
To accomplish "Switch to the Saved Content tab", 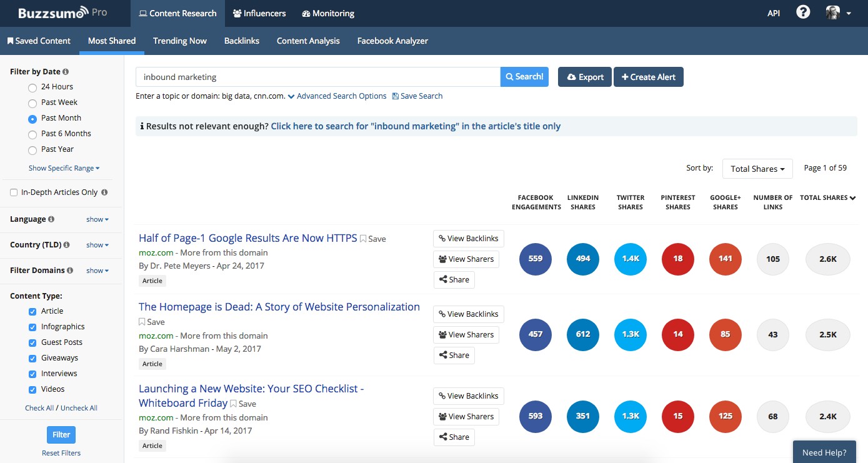I will point(39,41).
